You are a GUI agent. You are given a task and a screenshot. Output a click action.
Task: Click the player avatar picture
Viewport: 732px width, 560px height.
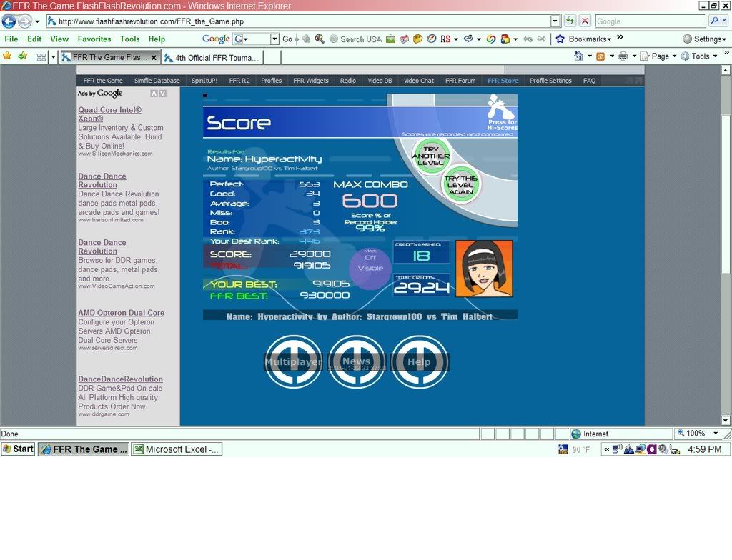pyautogui.click(x=484, y=269)
